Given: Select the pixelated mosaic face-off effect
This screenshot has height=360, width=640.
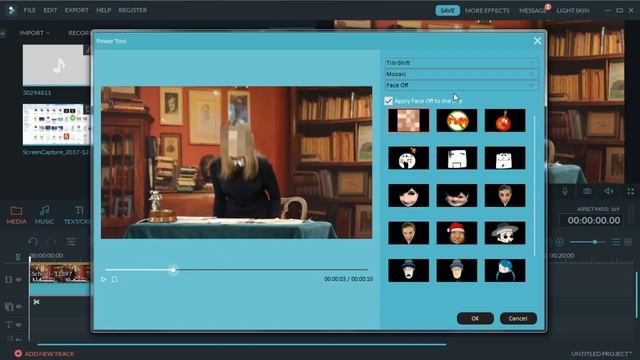Looking at the screenshot, I should pyautogui.click(x=409, y=120).
